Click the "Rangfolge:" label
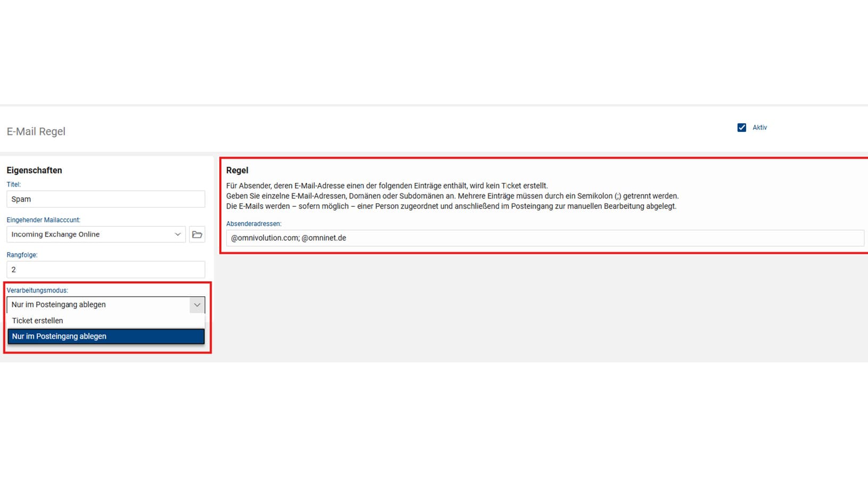This screenshot has height=487, width=868. (22, 255)
